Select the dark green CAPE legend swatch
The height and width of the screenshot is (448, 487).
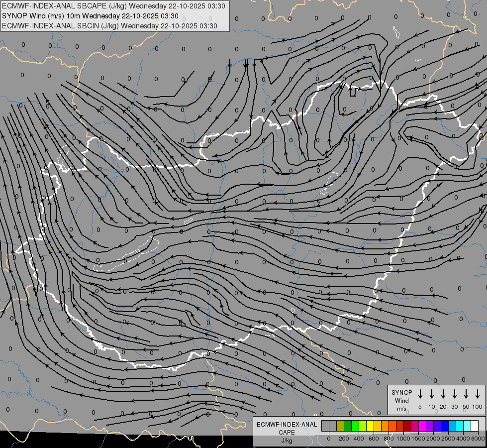coord(348,426)
